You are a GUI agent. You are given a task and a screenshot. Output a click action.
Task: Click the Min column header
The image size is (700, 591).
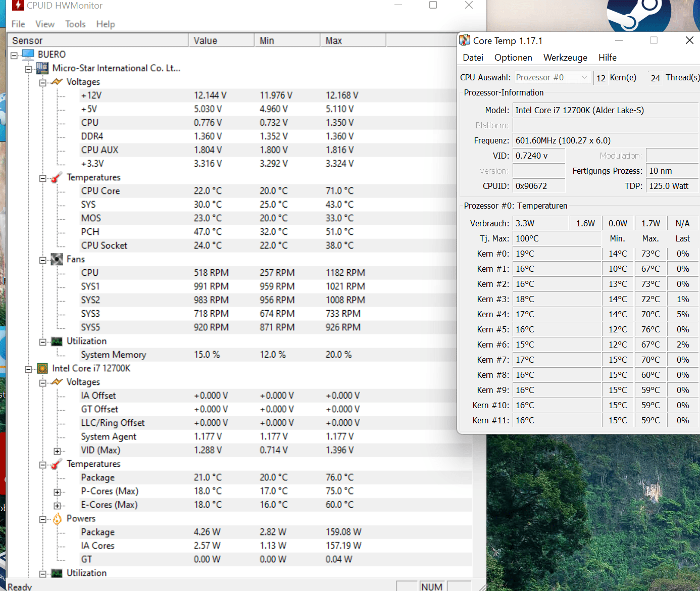click(x=287, y=40)
